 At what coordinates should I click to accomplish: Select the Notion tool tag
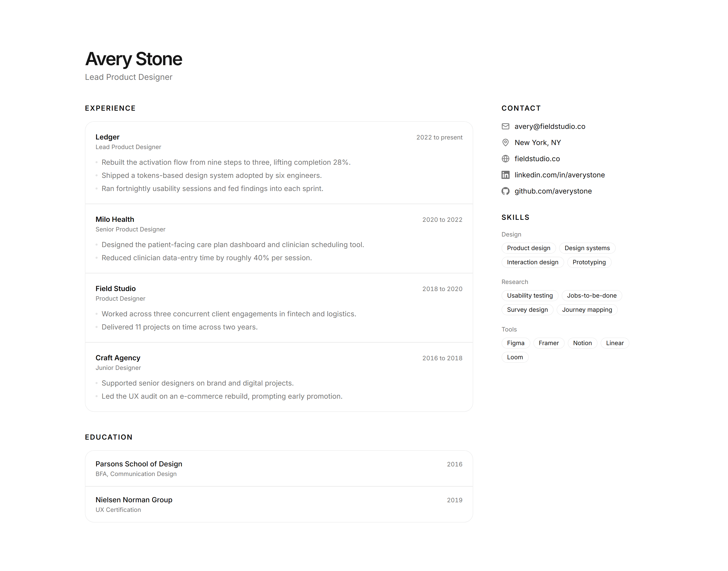coord(582,343)
